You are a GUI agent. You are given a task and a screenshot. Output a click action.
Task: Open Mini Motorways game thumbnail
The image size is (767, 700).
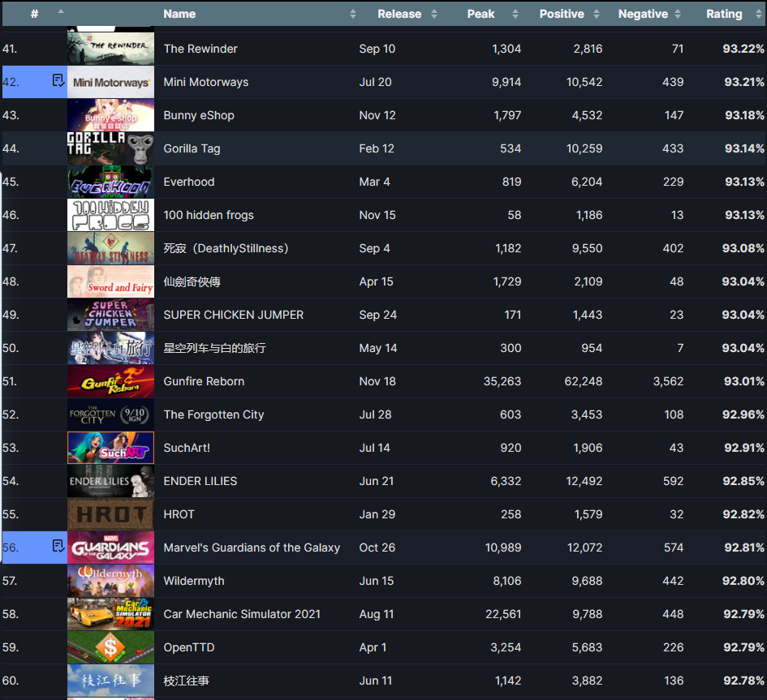pos(110,82)
